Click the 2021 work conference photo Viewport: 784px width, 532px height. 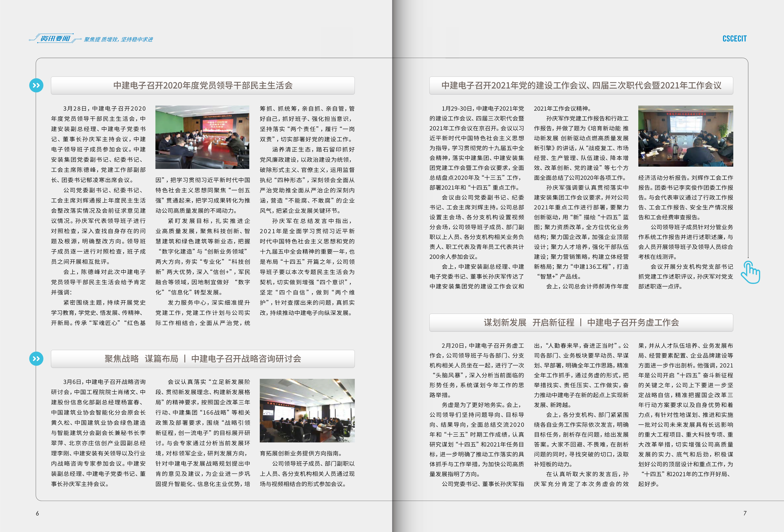coord(686,136)
